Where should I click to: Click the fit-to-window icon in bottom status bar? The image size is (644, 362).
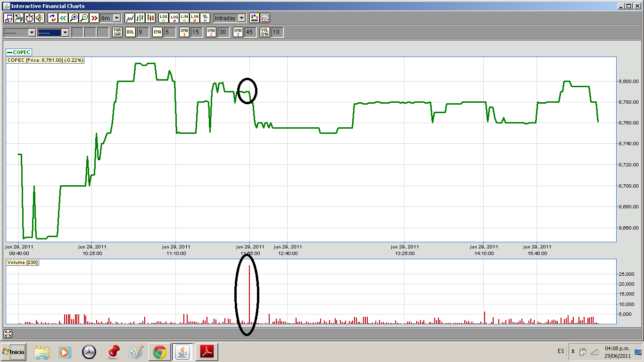pyautogui.click(x=8, y=334)
